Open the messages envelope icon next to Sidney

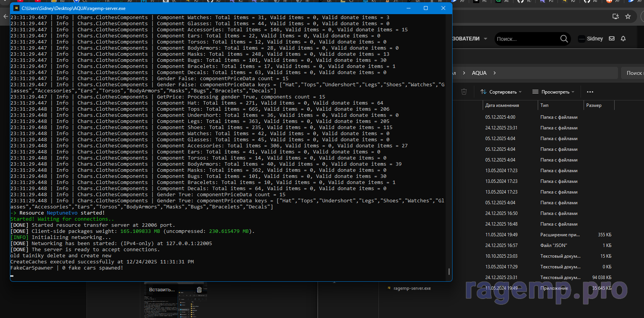[612, 39]
